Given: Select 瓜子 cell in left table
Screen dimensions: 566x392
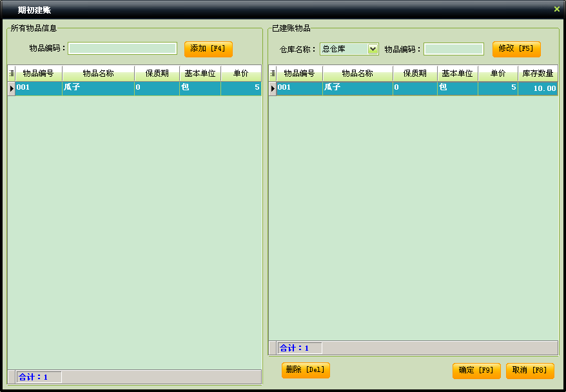Looking at the screenshot, I should [98, 88].
